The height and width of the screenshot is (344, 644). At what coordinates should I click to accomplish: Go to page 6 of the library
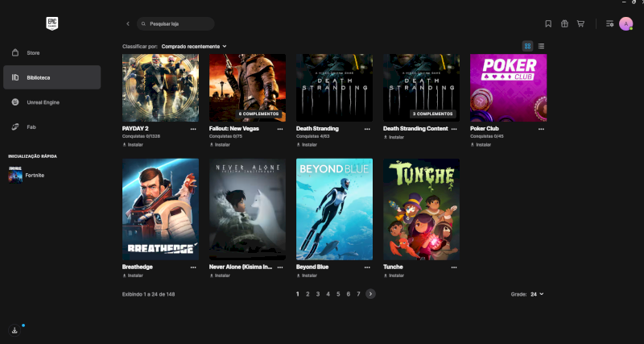[x=349, y=294]
